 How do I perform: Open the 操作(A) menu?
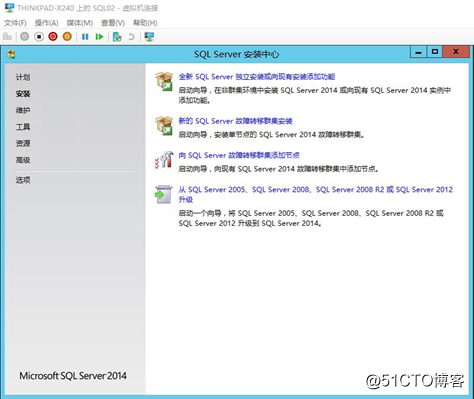coord(47,23)
